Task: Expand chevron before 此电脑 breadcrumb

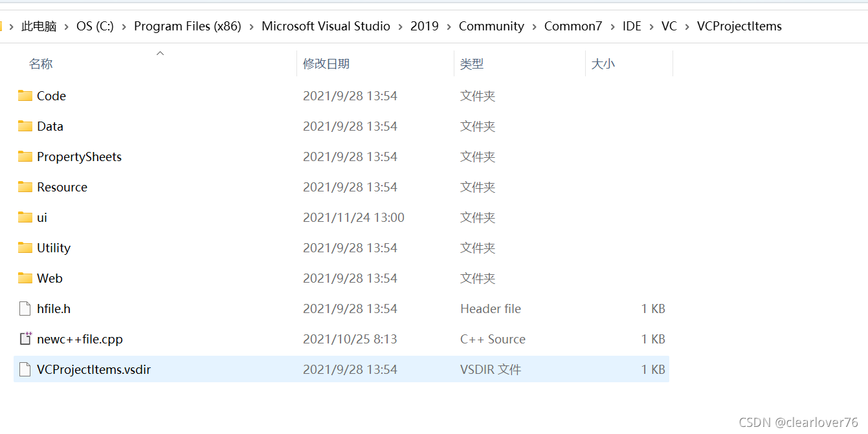Action: pos(12,27)
